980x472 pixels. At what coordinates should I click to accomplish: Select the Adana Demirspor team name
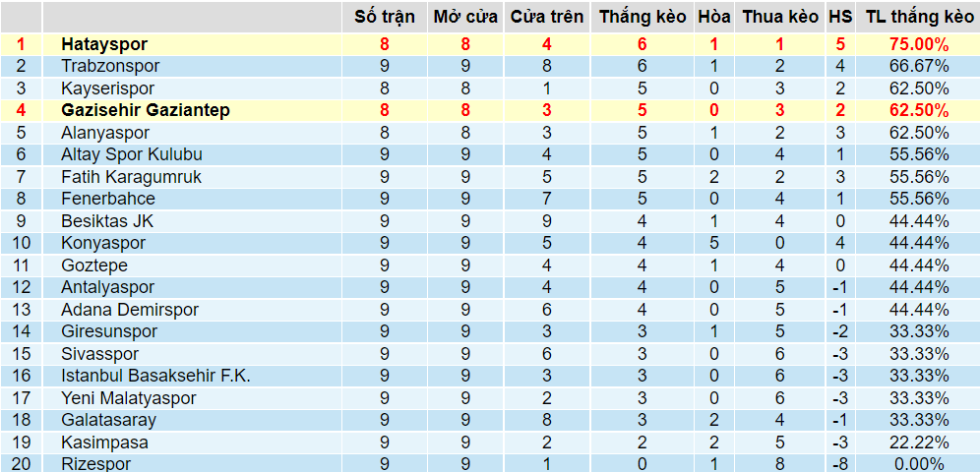(130, 310)
